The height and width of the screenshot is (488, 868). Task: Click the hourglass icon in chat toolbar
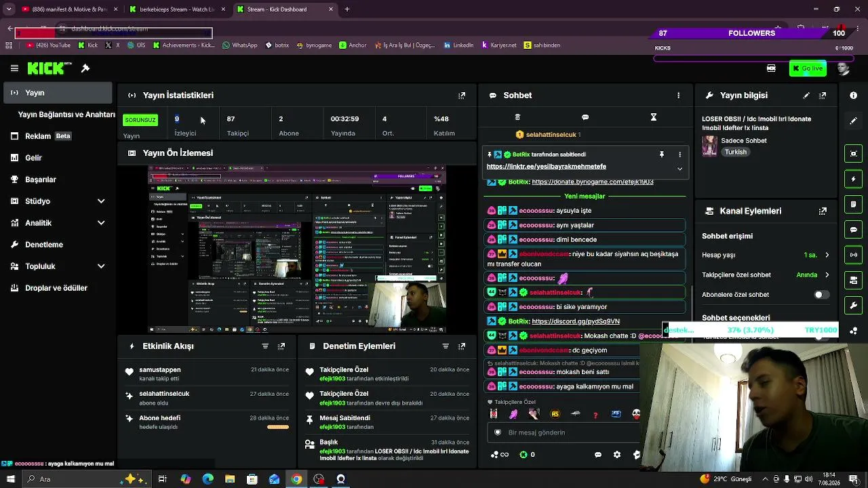point(654,117)
